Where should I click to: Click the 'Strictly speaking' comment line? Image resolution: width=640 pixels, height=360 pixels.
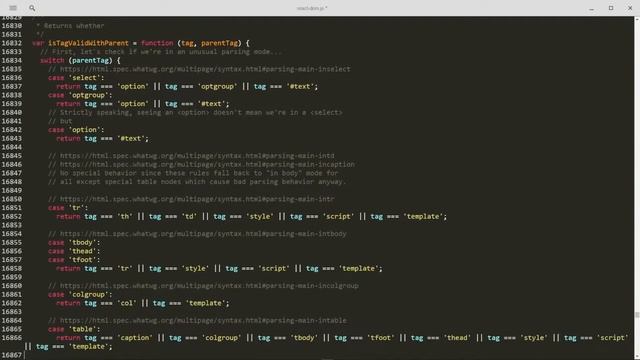[195, 112]
